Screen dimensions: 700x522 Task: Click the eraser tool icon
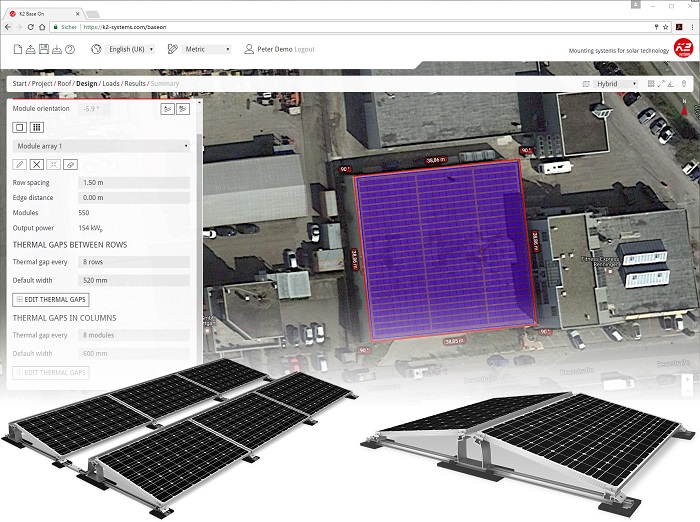pos(69,163)
